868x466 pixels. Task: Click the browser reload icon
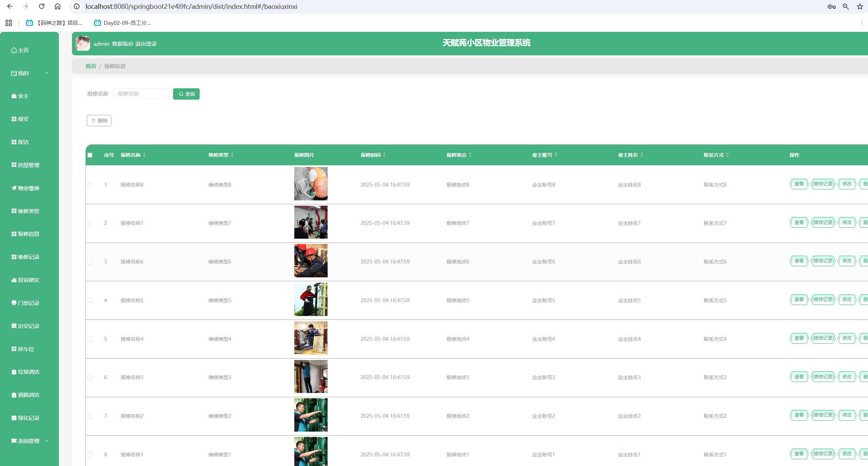[x=41, y=6]
